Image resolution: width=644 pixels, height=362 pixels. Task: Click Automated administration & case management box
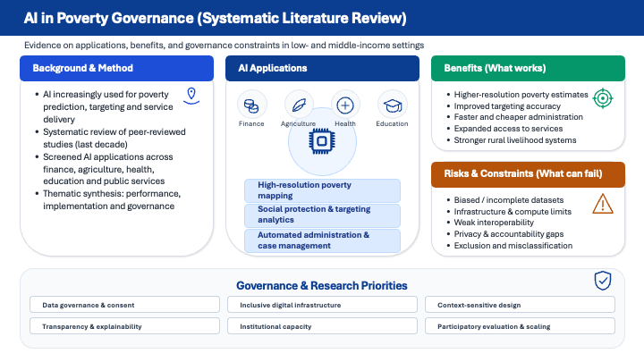tap(322, 240)
